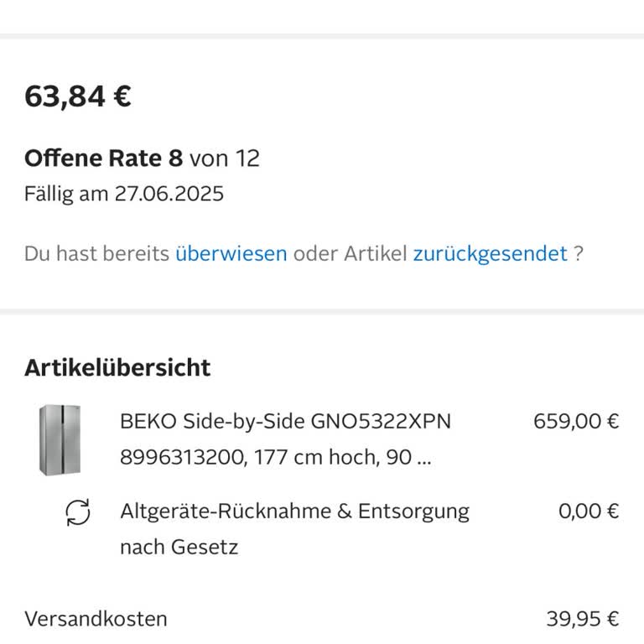Click the open amount 63,84 €
644x644 pixels.
click(77, 96)
